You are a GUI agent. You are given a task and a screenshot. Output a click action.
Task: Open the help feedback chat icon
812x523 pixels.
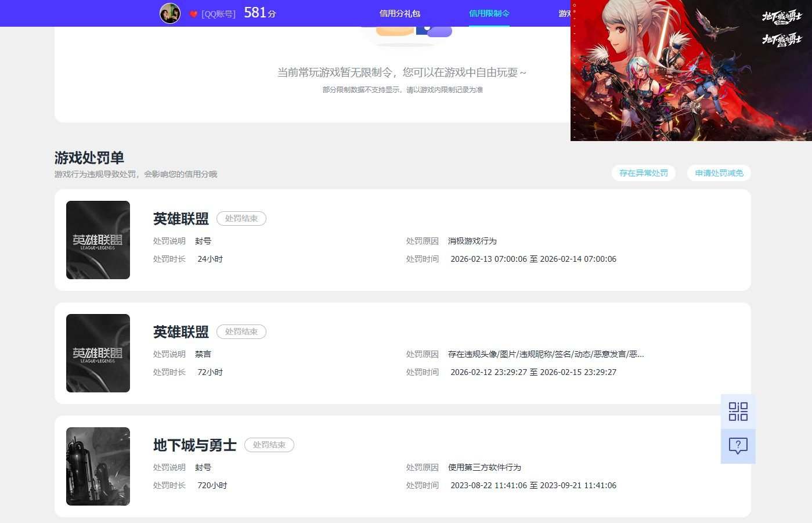(x=738, y=446)
